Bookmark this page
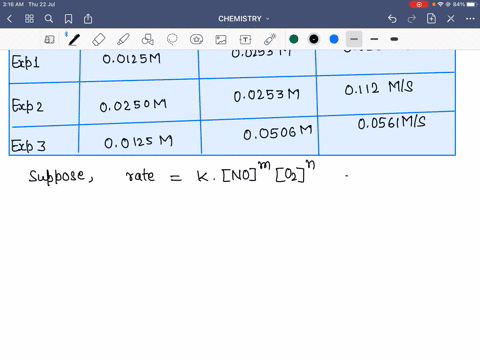 (68, 19)
